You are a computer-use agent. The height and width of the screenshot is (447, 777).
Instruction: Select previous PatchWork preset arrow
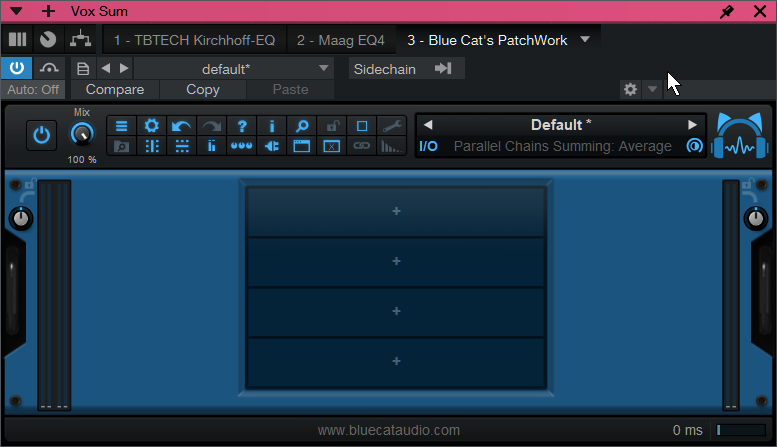428,125
